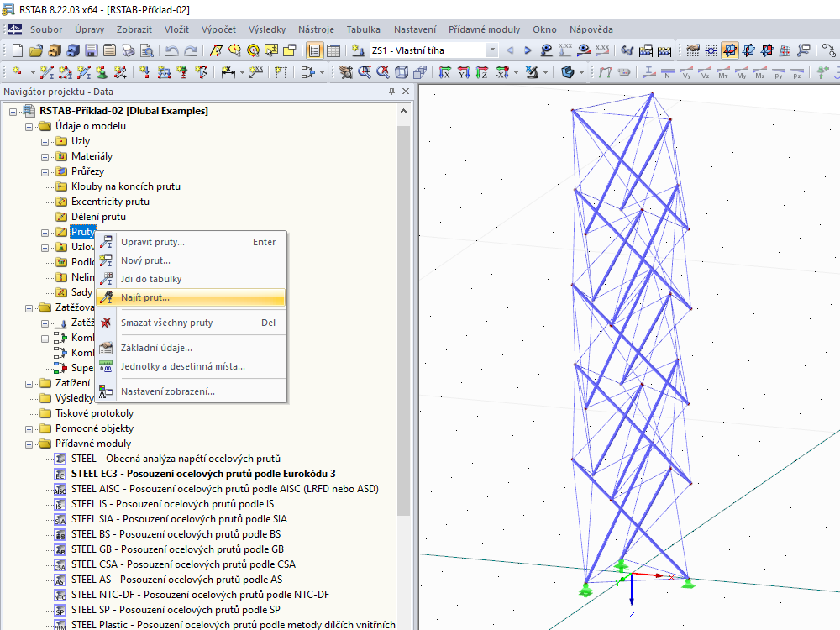
Task: Choose Smazat všechny pruty in context menu
Action: [x=191, y=323]
